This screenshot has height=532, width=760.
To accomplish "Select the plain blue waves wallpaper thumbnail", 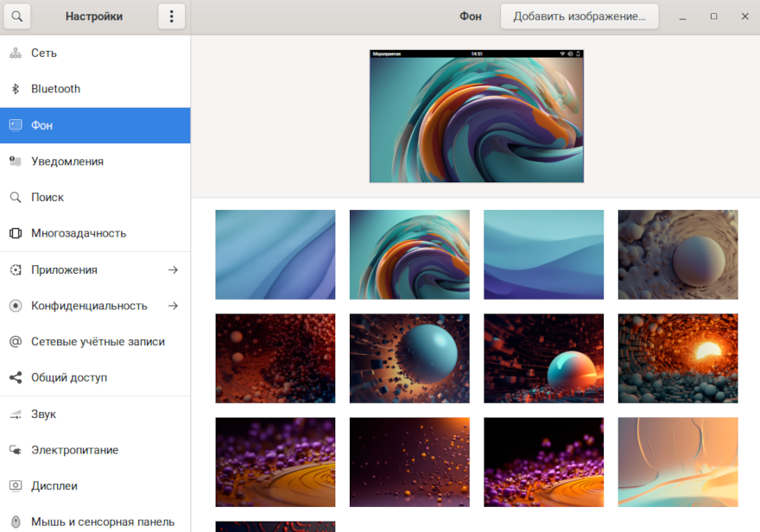I will [543, 255].
